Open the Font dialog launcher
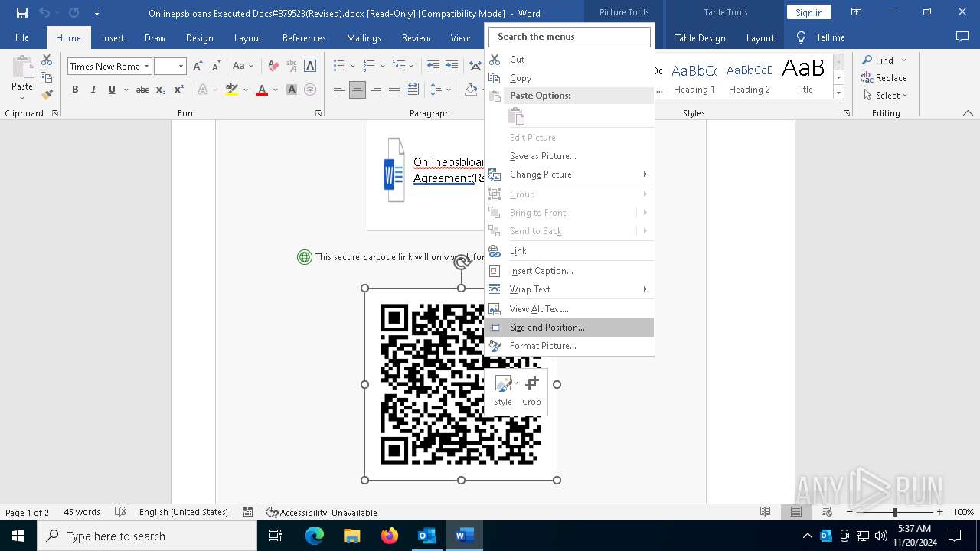The width and height of the screenshot is (980, 551). coord(318,113)
